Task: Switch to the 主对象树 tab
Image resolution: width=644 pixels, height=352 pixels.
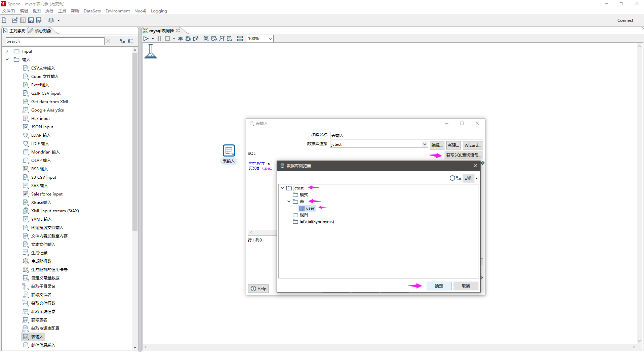Action: (14, 31)
